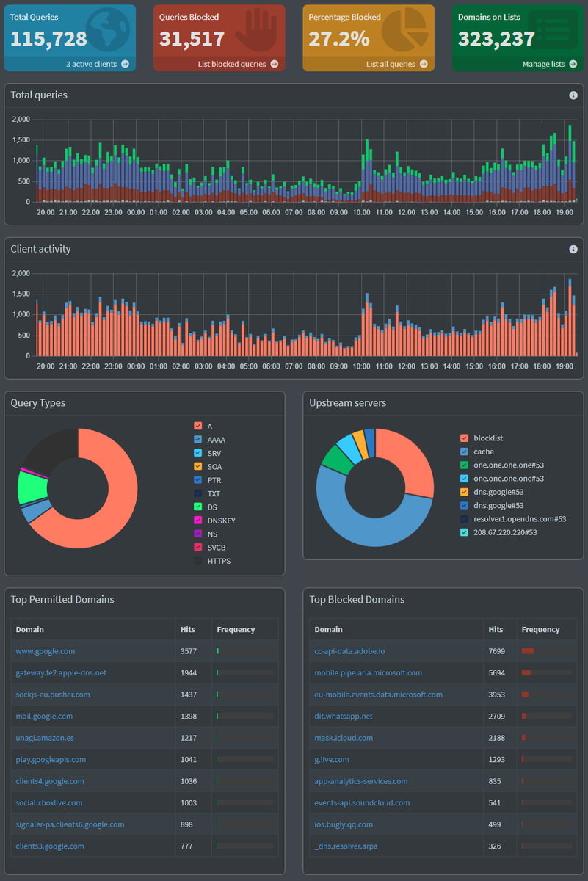Click arrow icon beside List blocked queries
Image resolution: width=588 pixels, height=881 pixels.
(275, 64)
